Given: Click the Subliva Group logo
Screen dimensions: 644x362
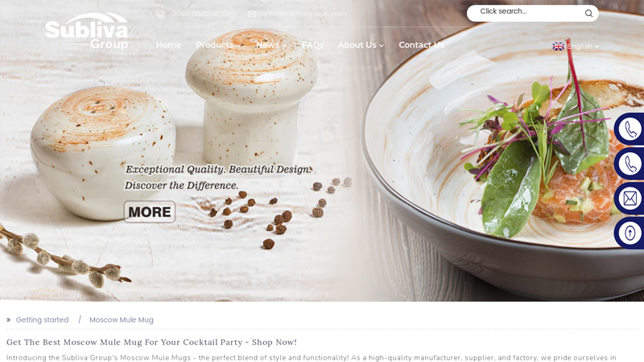Looking at the screenshot, I should click(x=87, y=31).
